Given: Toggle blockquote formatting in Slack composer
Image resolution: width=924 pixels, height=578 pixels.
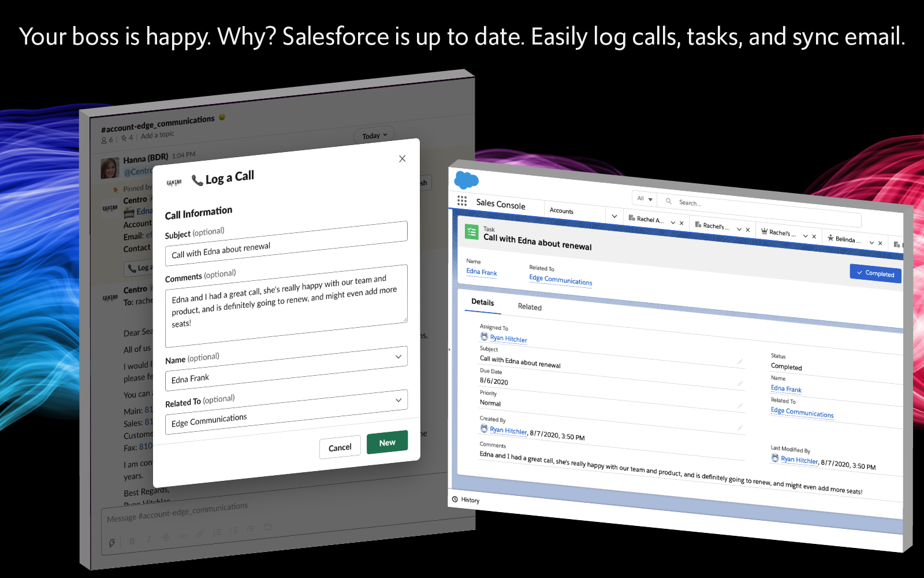Looking at the screenshot, I should [250, 528].
